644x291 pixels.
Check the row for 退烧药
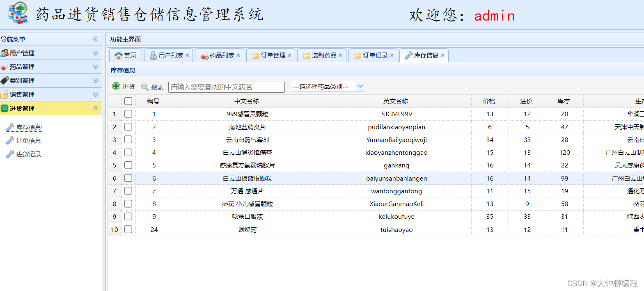[128, 229]
